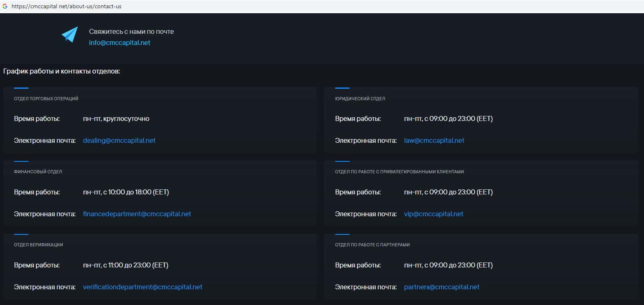
Task: Open the vip@cmccapital.net email link
Action: 434,214
